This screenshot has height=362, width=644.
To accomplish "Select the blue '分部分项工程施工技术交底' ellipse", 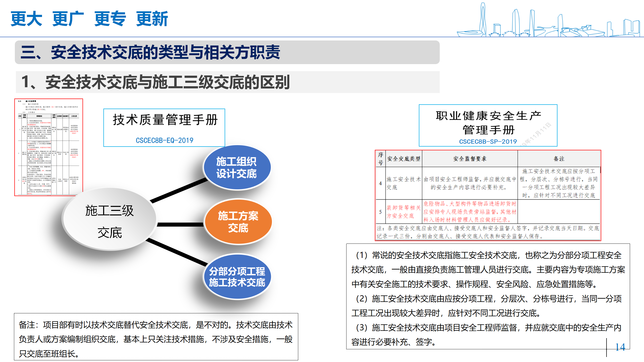I will (237, 277).
